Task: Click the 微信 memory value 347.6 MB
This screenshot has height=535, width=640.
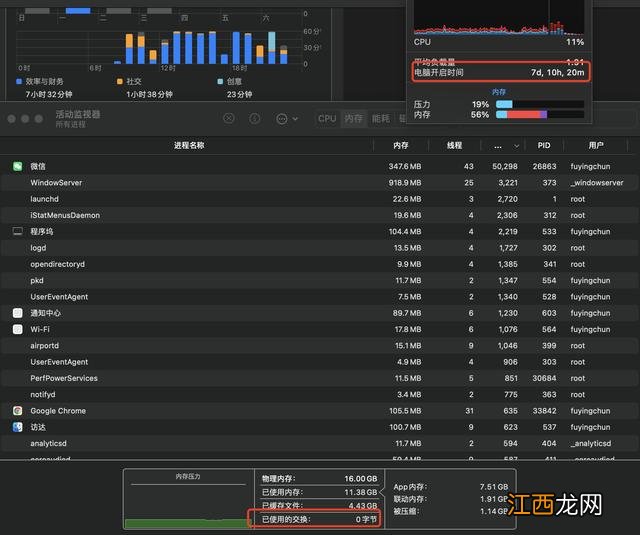Action: [404, 166]
